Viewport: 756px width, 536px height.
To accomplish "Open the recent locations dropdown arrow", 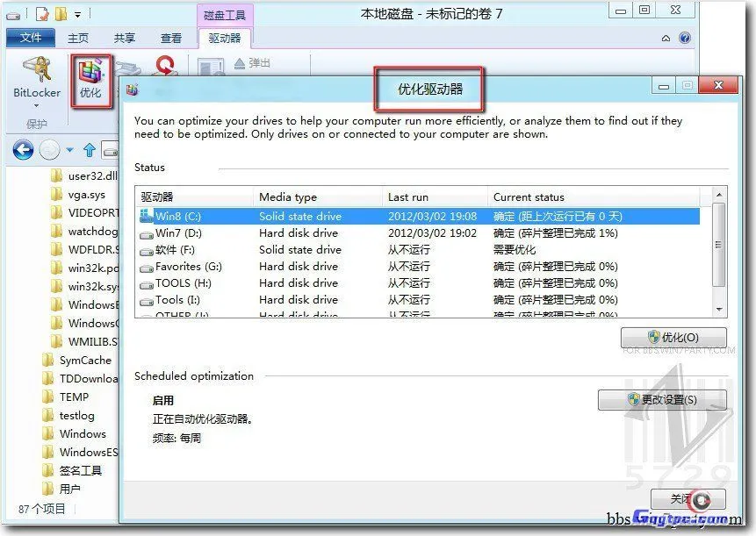I will 70,150.
